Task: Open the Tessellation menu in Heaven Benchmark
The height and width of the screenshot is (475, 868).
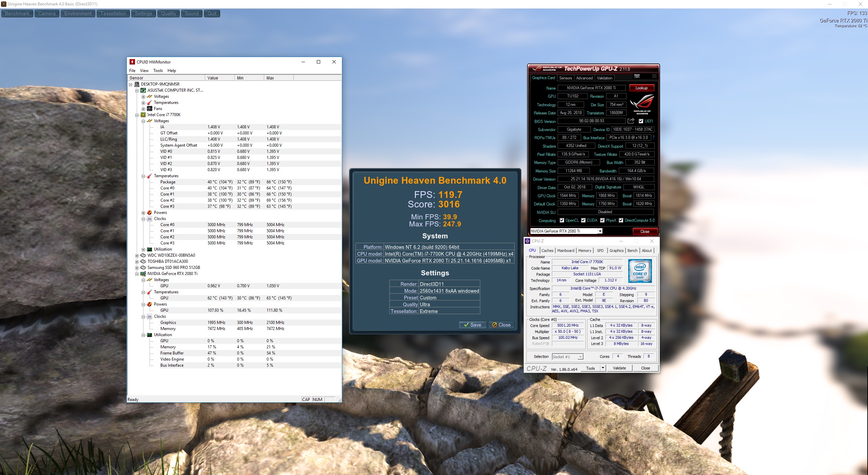Action: pyautogui.click(x=113, y=14)
